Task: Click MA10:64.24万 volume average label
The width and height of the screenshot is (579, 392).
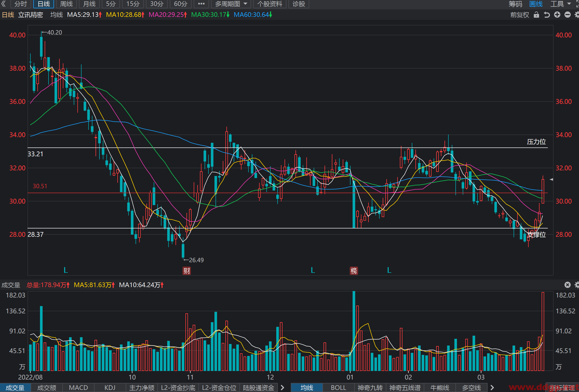Action: coord(141,285)
